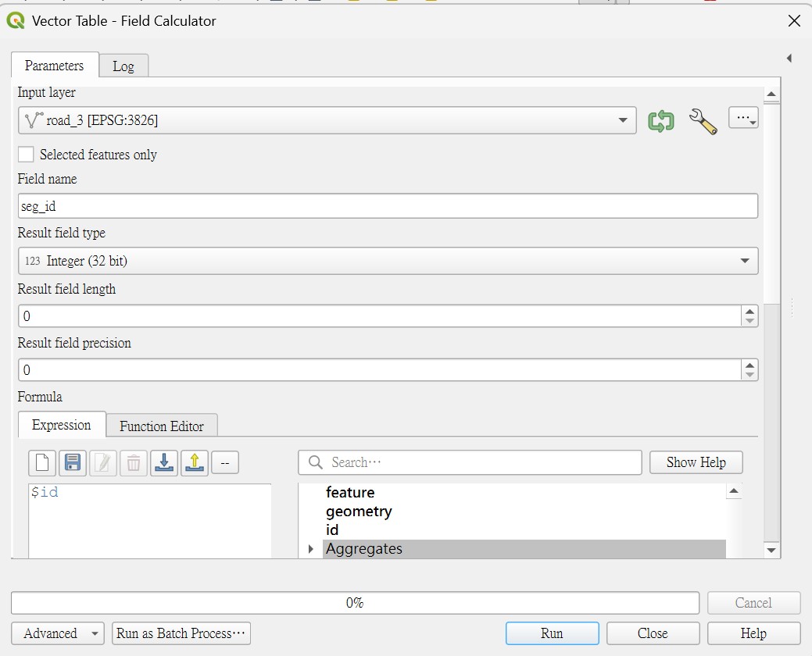Switch to the Function Editor tab
This screenshot has width=812, height=656.
pos(162,426)
